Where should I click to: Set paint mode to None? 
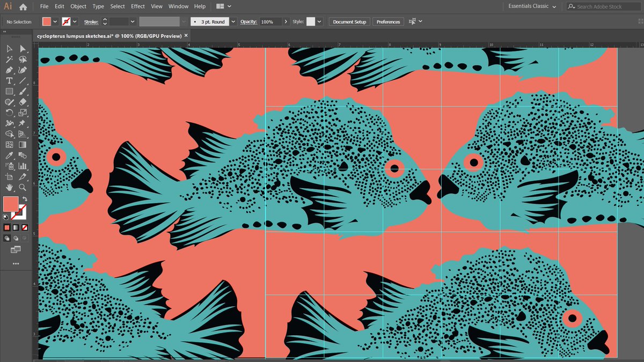pos(24,227)
